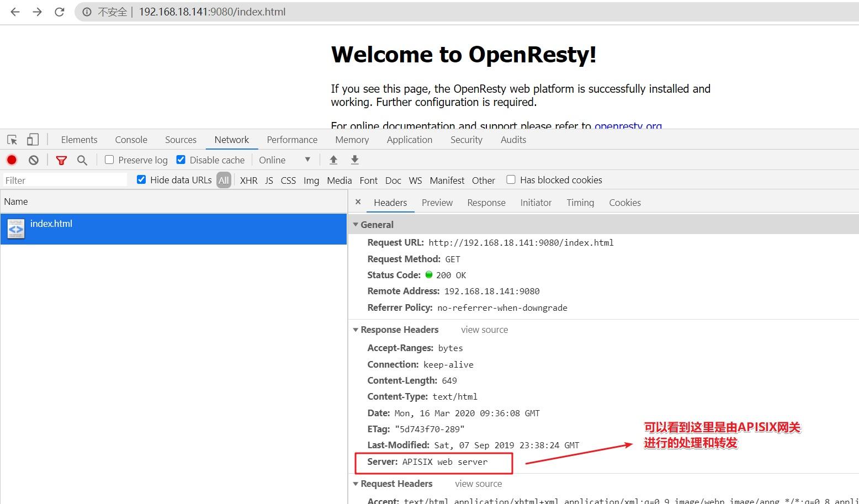The width and height of the screenshot is (859, 504).
Task: Go back with the browser back arrow
Action: click(x=15, y=12)
